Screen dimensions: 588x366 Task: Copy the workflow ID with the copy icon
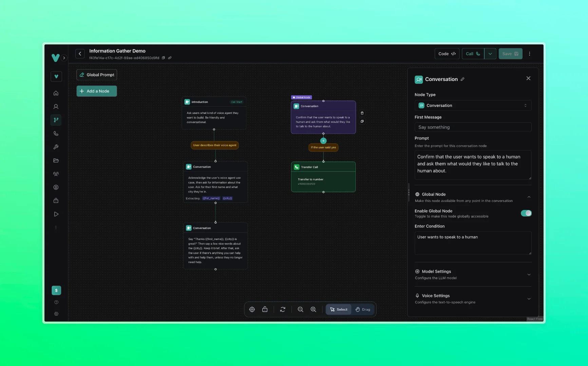[164, 58]
